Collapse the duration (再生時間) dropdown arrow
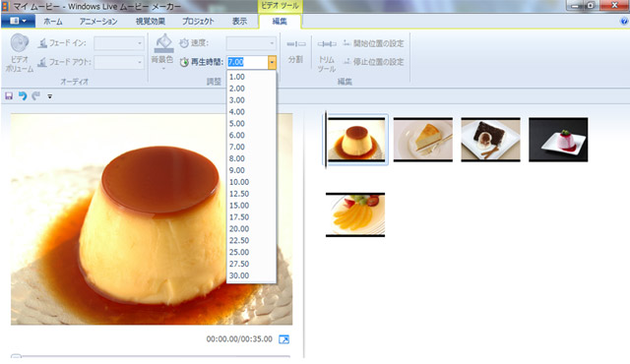This screenshot has width=630, height=364. click(272, 62)
